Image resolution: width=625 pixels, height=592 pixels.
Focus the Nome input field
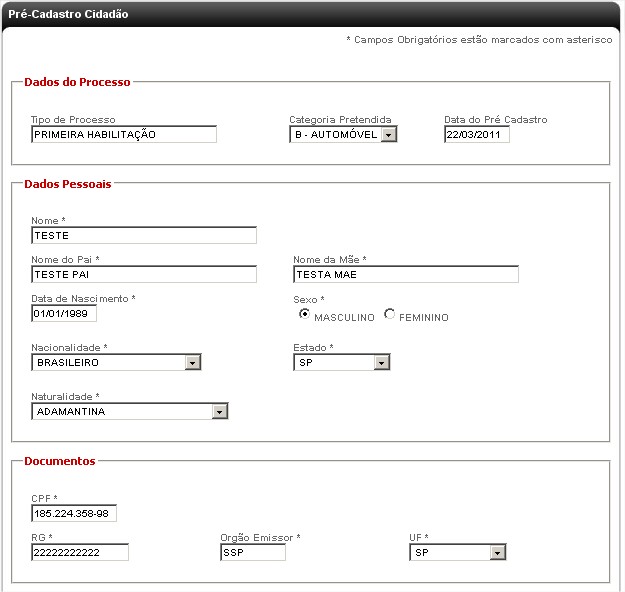(x=143, y=236)
